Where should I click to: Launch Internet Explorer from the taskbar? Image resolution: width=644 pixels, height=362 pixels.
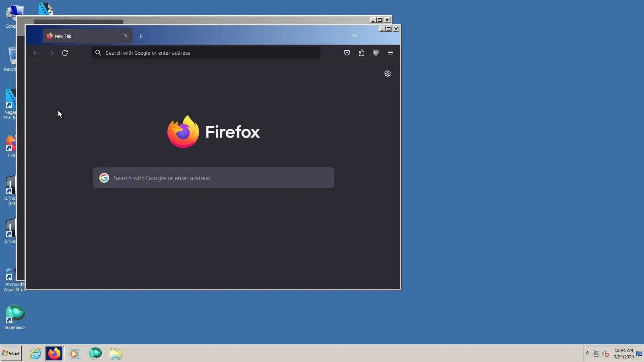click(x=35, y=354)
